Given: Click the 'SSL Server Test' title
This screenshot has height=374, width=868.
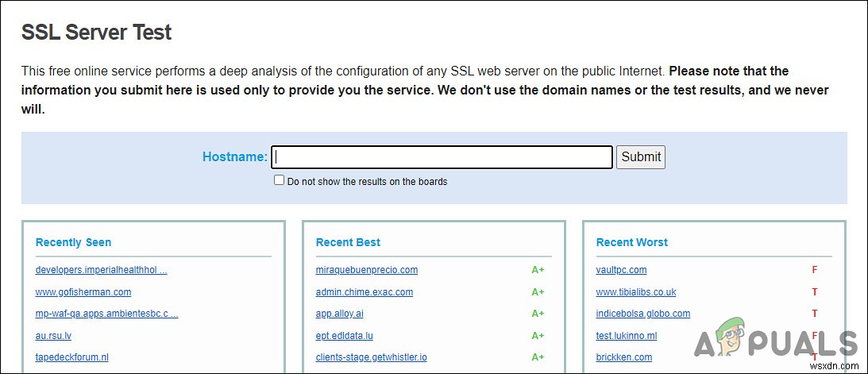Looking at the screenshot, I should [96, 32].
